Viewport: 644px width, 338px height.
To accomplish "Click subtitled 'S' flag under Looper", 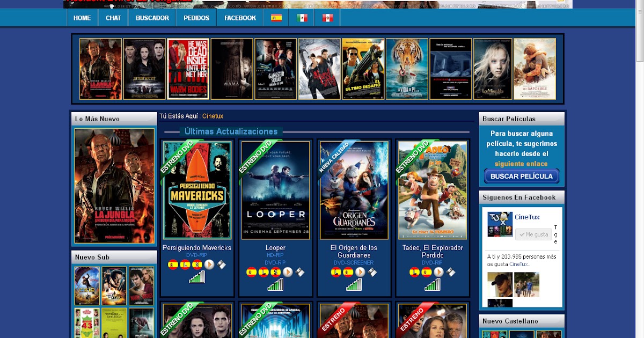I will click(x=276, y=272).
